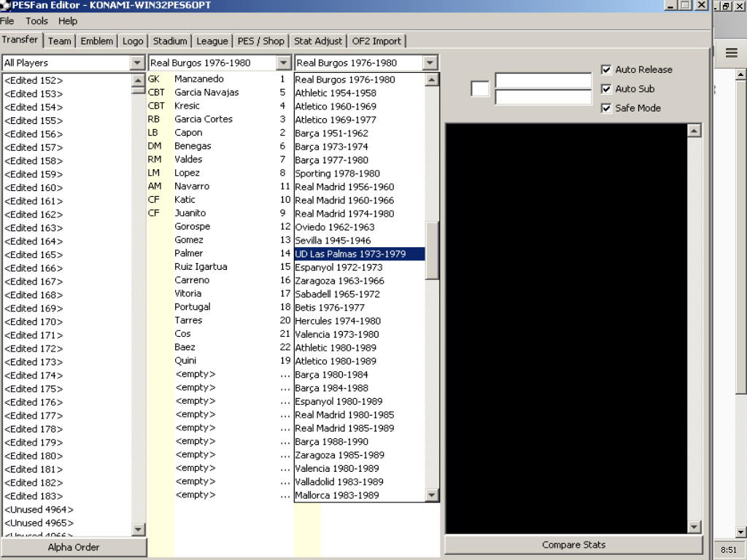Open the OF2 Import tab
Viewport: 747px width, 560px height.
(x=376, y=41)
